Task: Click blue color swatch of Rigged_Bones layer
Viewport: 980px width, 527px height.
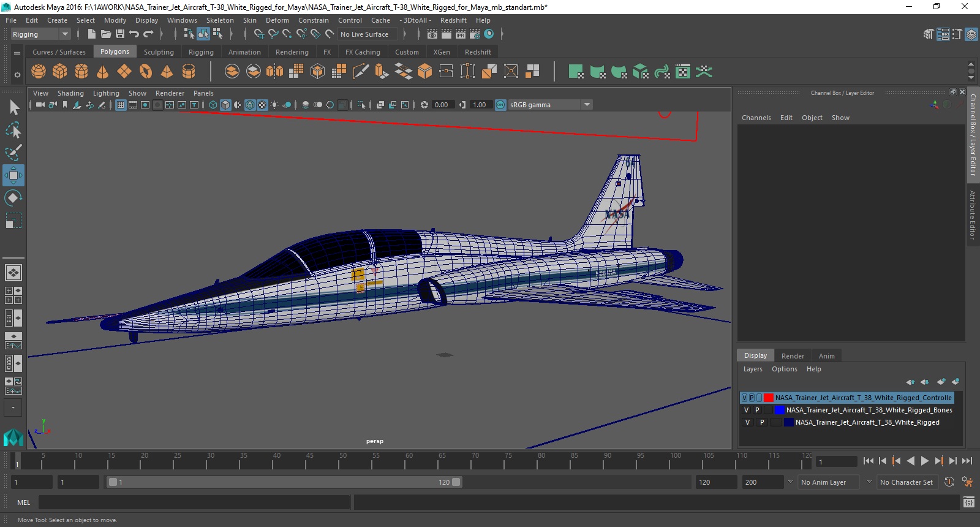Action: tap(780, 410)
